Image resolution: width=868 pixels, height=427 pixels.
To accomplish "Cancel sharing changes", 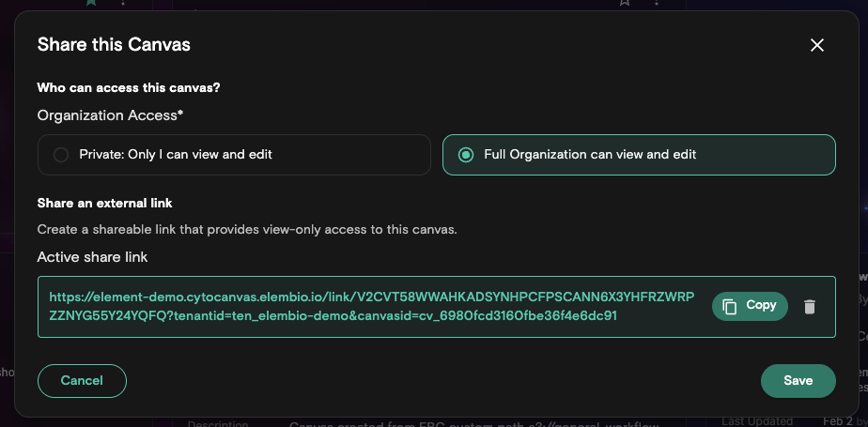I will [x=82, y=380].
